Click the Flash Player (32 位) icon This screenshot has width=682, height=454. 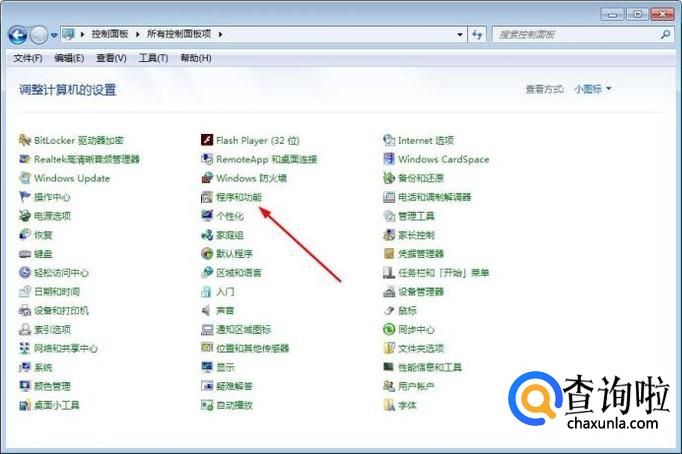(207, 140)
